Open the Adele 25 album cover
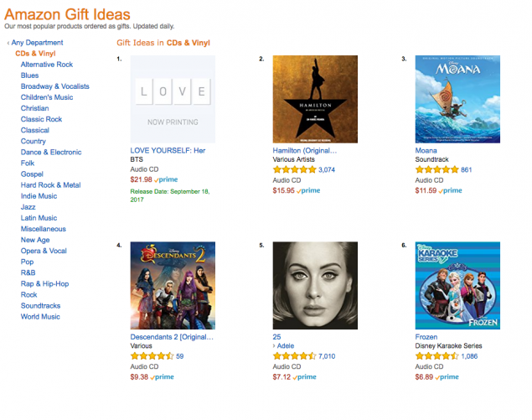532x420 pixels. point(316,284)
